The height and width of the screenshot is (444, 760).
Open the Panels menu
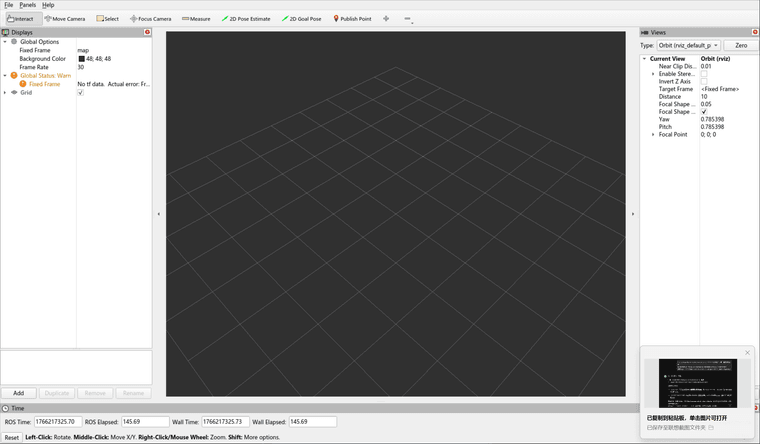pos(28,5)
